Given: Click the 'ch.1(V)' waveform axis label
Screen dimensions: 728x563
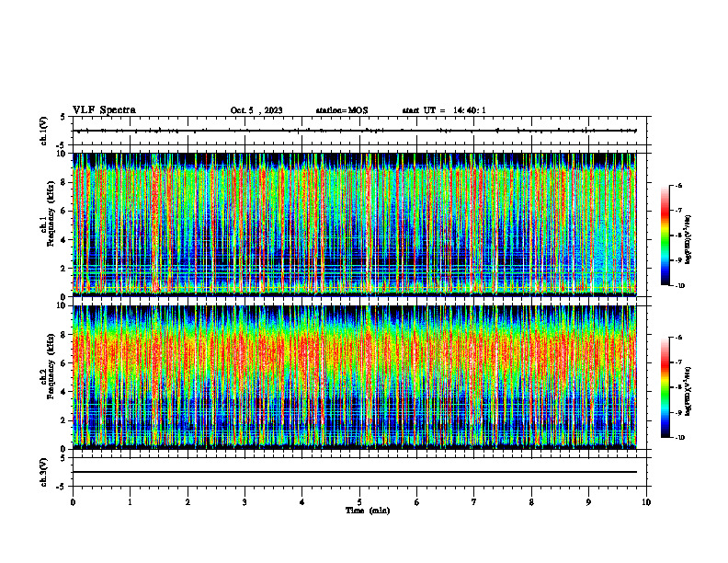Looking at the screenshot, I should [43, 131].
